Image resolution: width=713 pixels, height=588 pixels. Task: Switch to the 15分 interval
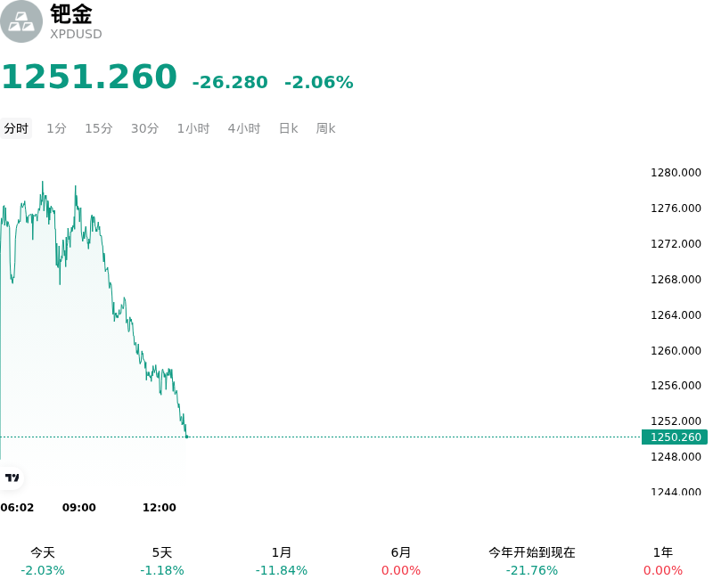[99, 128]
